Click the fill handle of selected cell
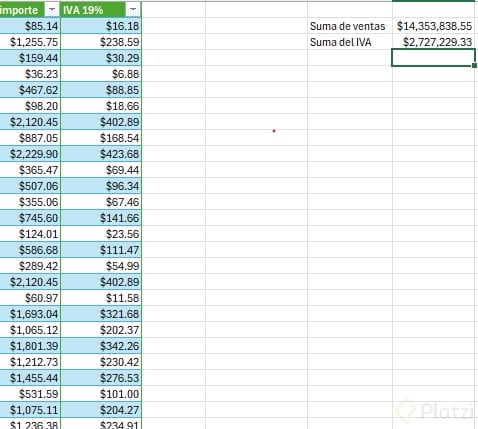This screenshot has width=478, height=429. tap(475, 66)
